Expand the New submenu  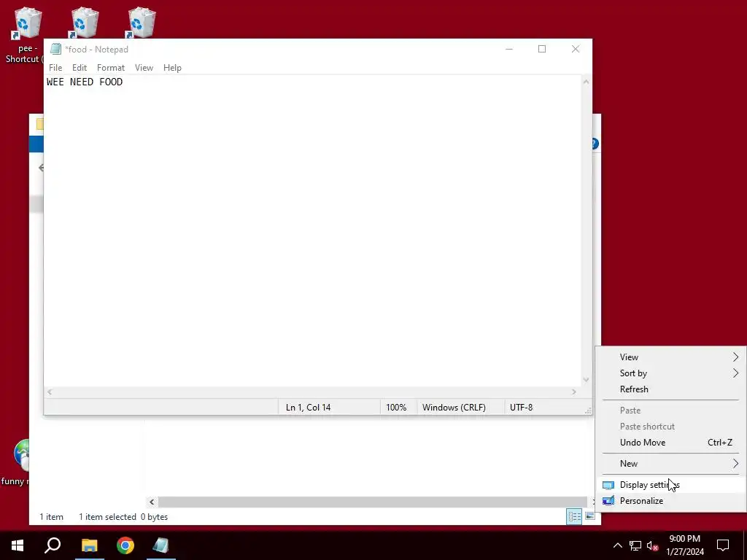click(671, 463)
